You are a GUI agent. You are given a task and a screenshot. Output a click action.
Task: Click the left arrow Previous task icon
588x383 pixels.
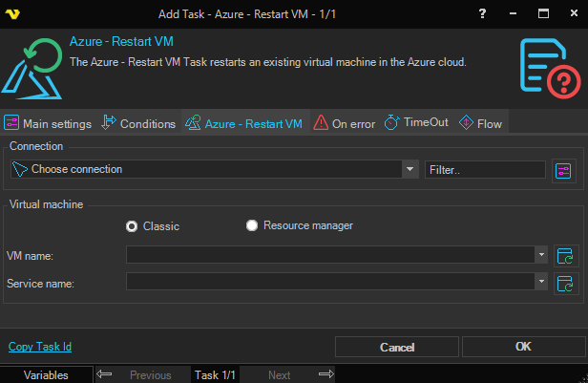pyautogui.click(x=105, y=375)
